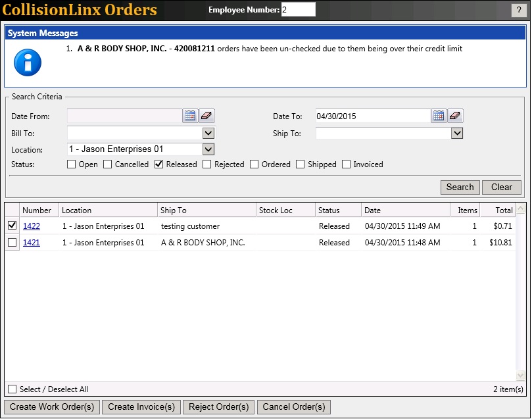The width and height of the screenshot is (532, 419).
Task: Click the System Messages info icon
Action: click(28, 62)
